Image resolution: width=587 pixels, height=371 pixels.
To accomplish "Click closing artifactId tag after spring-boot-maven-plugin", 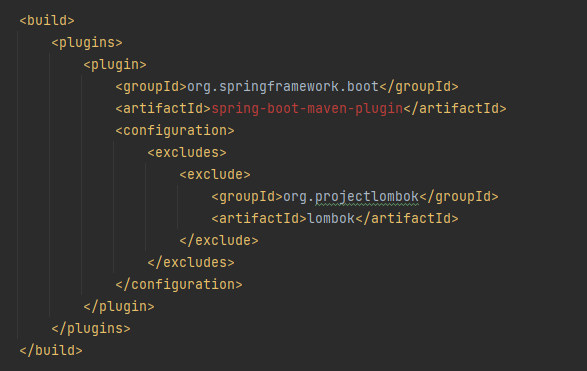I will coord(455,109).
